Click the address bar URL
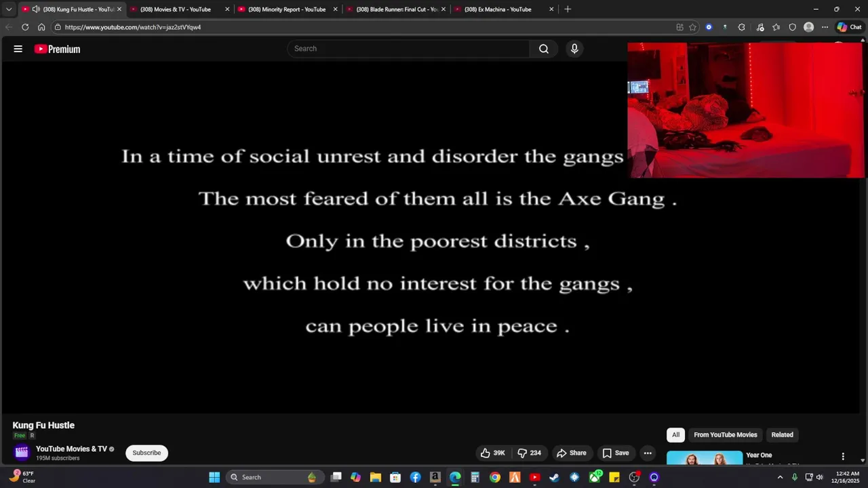 click(133, 27)
